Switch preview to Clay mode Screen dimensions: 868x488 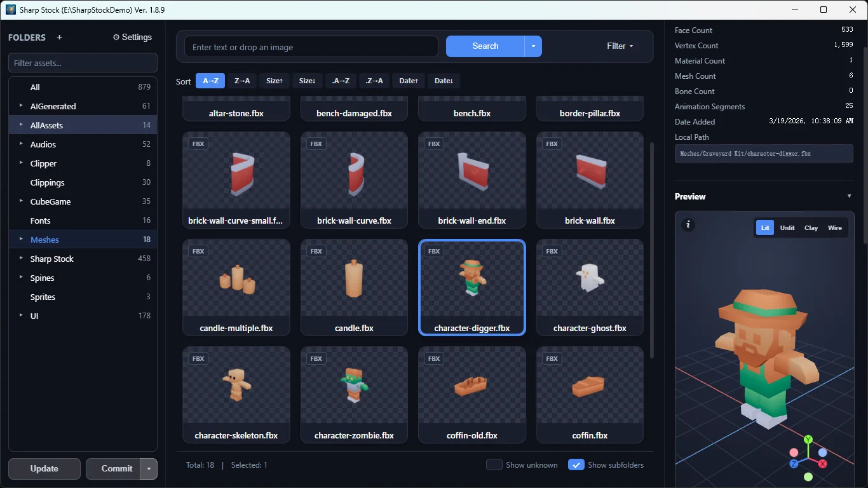click(x=811, y=227)
